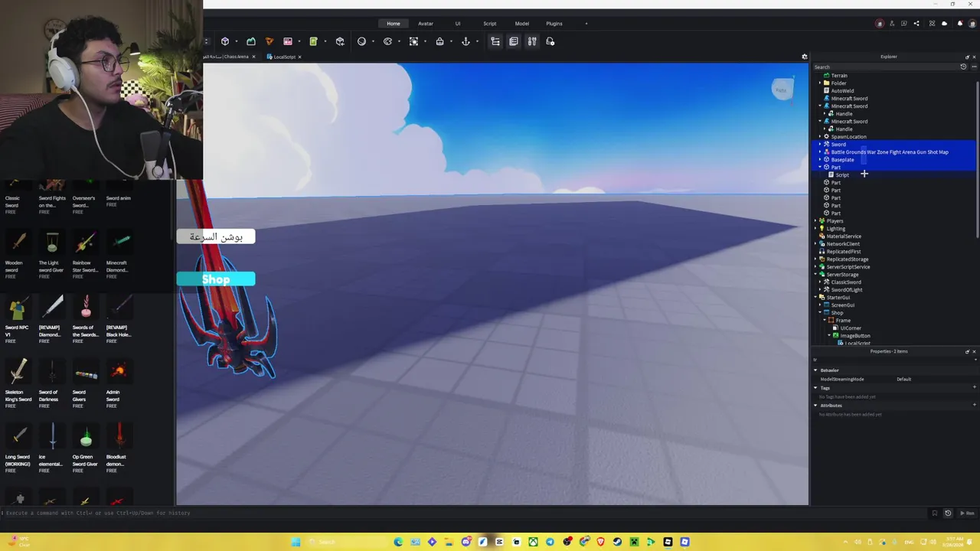This screenshot has height=551, width=980.
Task: Select ClassicSword in ServerStorage
Action: [x=845, y=282]
